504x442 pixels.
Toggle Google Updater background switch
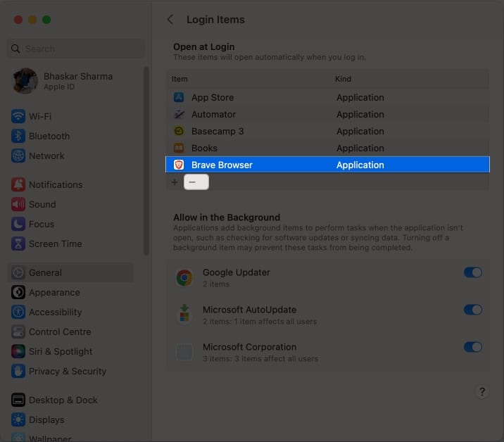pos(472,272)
